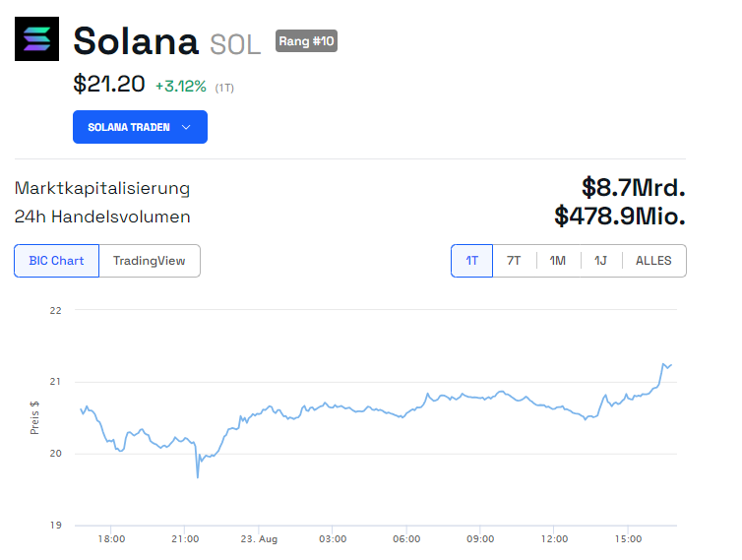Choose the 1J time range
The width and height of the screenshot is (742, 560).
point(600,261)
